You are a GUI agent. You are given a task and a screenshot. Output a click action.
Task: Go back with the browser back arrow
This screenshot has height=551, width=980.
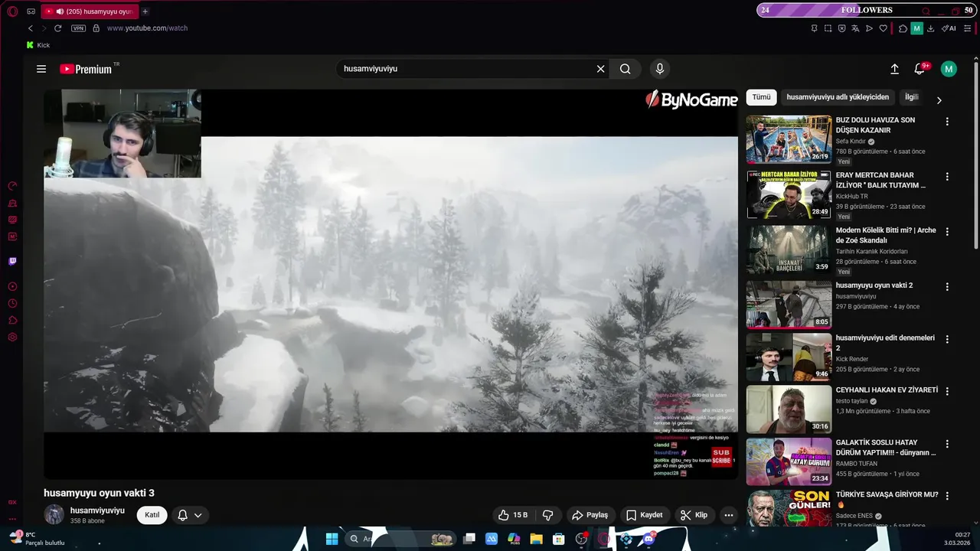point(31,28)
